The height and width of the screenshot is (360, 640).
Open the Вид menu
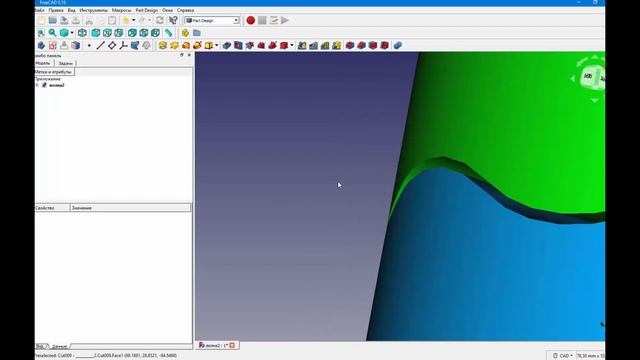(x=71, y=10)
